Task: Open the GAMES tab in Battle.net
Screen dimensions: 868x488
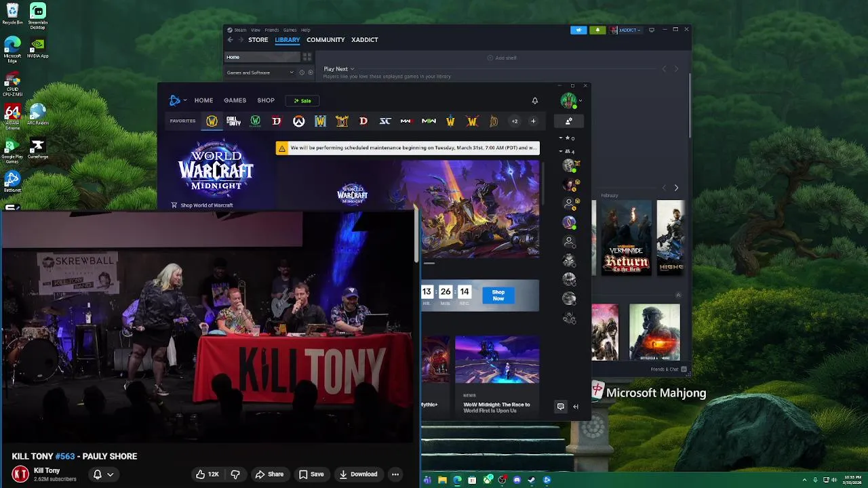Action: (235, 100)
